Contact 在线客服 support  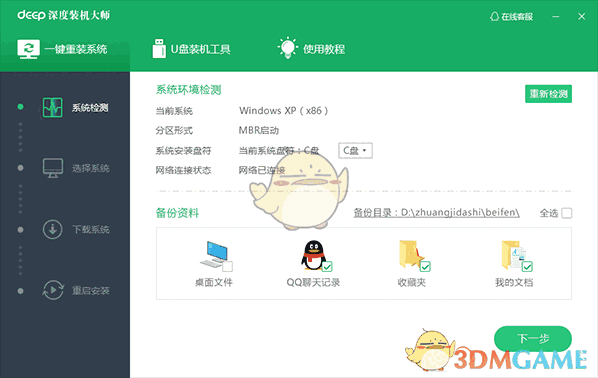click(511, 16)
